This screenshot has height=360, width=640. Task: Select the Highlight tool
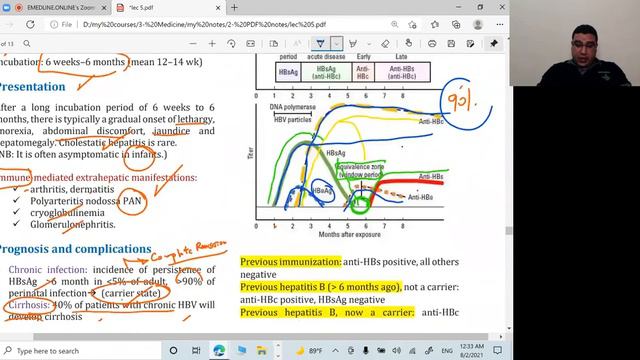(353, 43)
